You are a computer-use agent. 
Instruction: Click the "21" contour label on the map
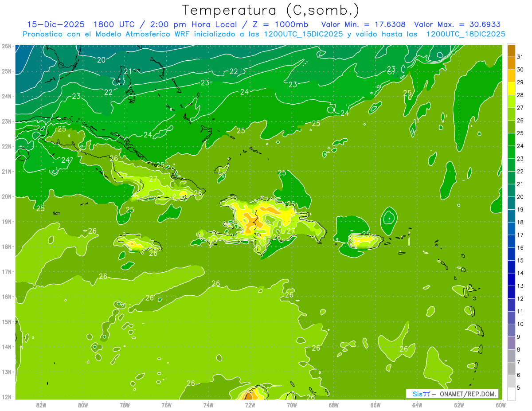pyautogui.click(x=128, y=71)
